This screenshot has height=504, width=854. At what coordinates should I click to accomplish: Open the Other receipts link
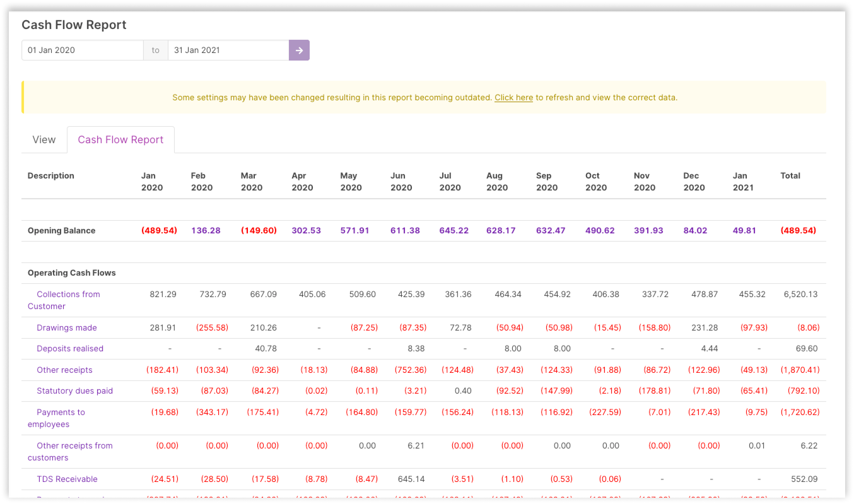64,370
